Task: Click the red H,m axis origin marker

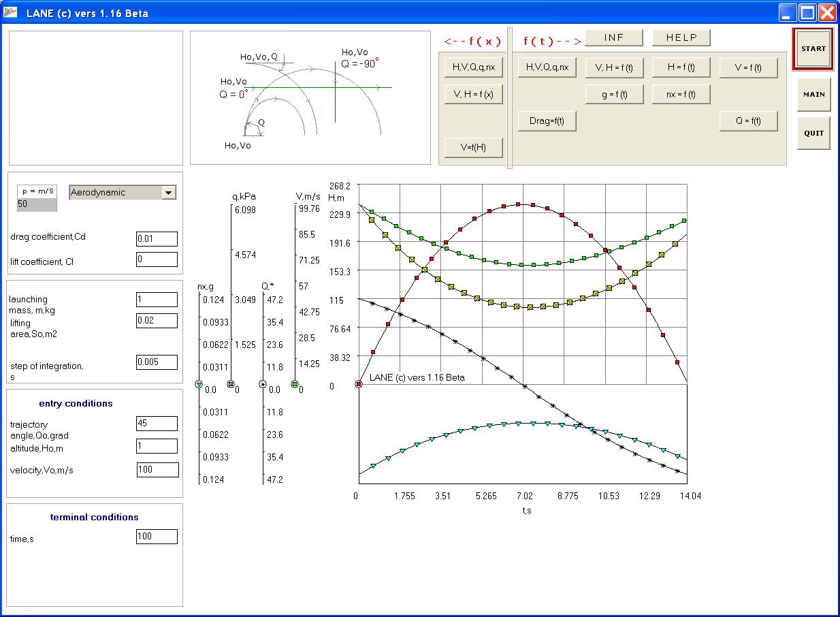Action: click(x=359, y=385)
